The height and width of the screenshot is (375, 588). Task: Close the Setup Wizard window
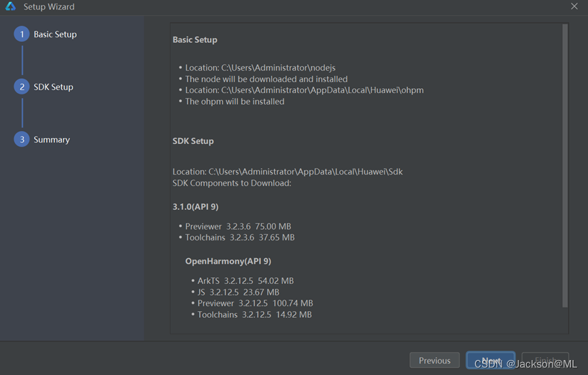[x=574, y=6]
